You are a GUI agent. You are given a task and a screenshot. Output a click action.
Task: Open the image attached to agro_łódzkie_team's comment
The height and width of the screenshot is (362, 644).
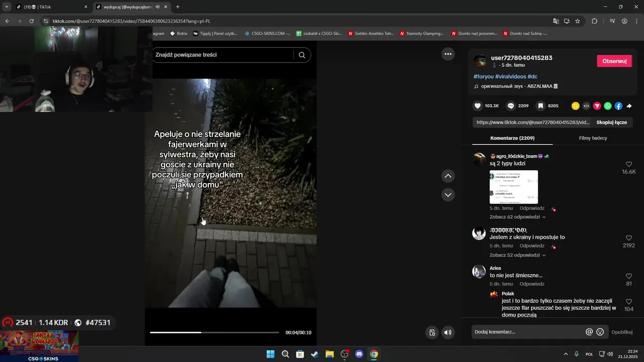[514, 187]
